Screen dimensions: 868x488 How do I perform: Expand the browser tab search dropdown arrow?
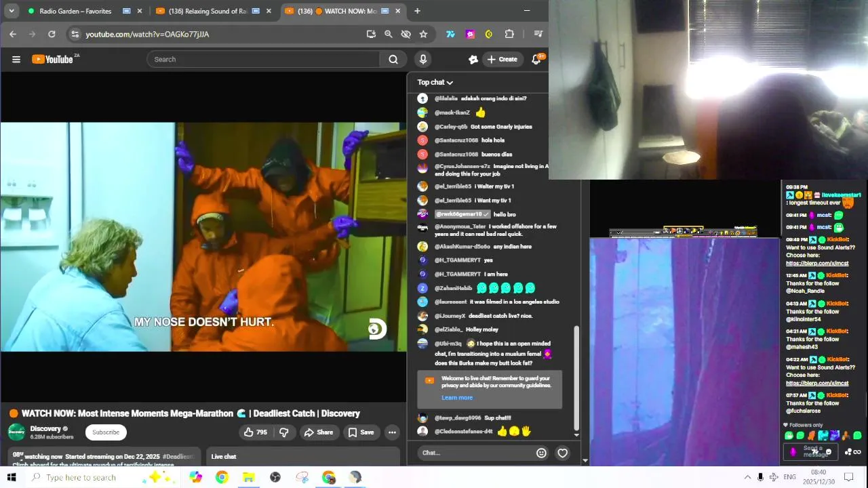tap(12, 11)
